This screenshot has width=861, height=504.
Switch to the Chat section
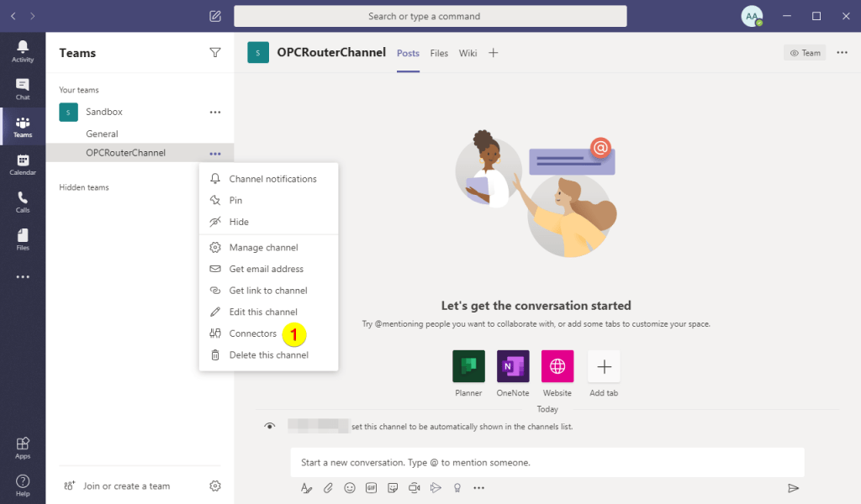click(x=23, y=89)
